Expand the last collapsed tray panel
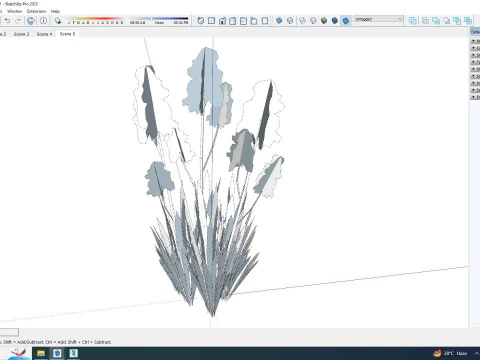Viewport: 480px width, 360px height. 475,97
